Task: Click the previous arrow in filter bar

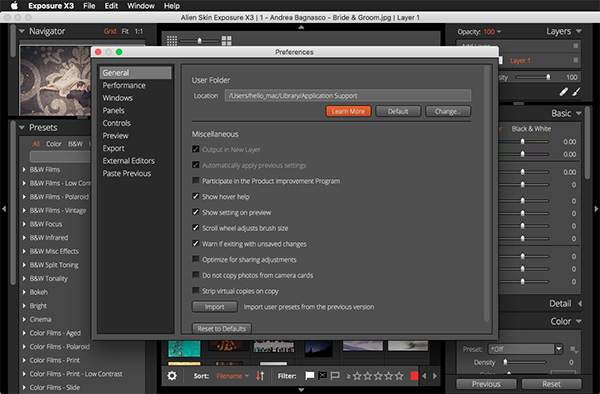Action: click(424, 376)
